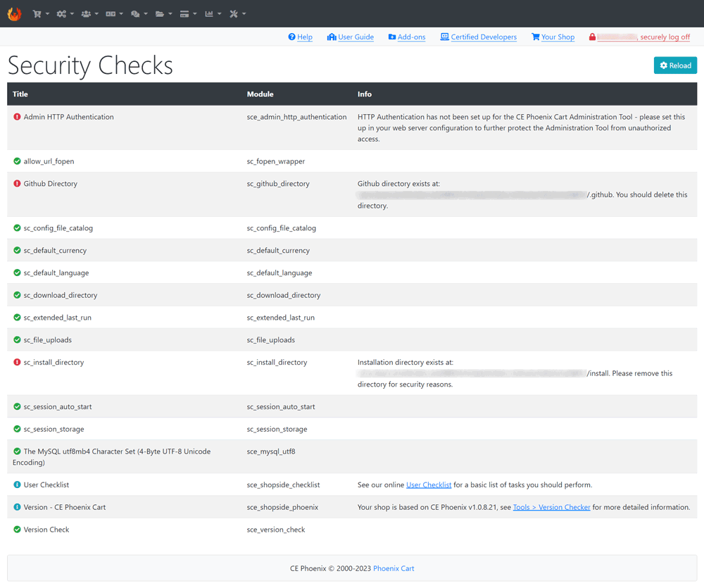The width and height of the screenshot is (704, 588).
Task: Click green check icon beside sc_default_currency title
Action: 17,251
